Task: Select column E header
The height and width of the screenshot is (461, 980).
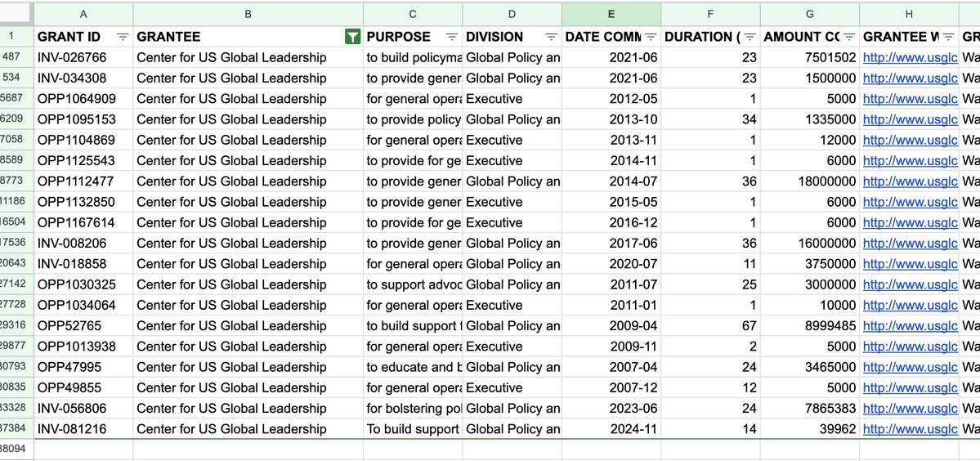Action: coord(611,14)
